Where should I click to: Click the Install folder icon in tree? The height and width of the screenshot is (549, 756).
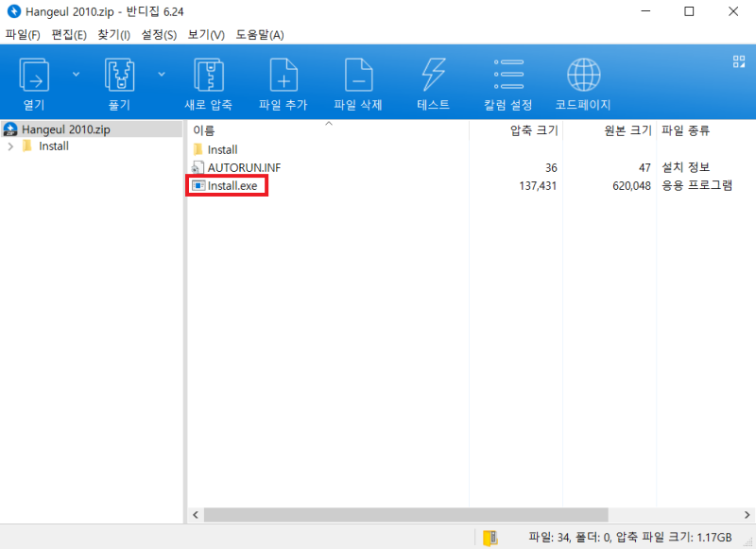click(27, 146)
